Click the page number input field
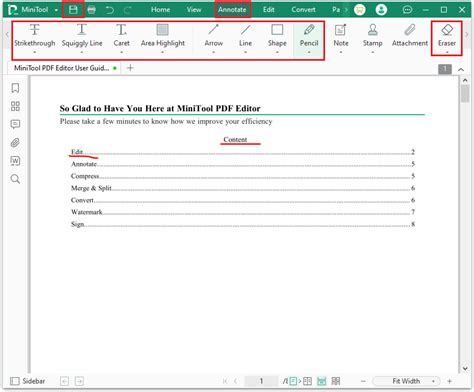 tap(261, 381)
